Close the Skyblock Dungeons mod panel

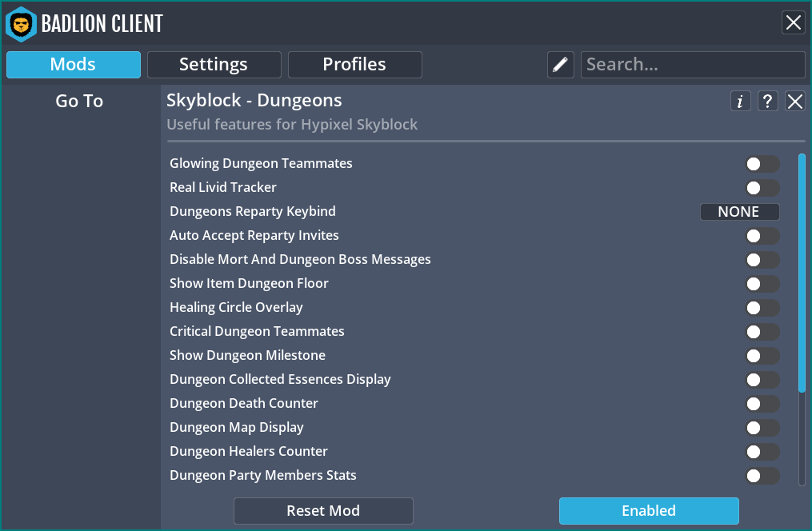tap(794, 101)
